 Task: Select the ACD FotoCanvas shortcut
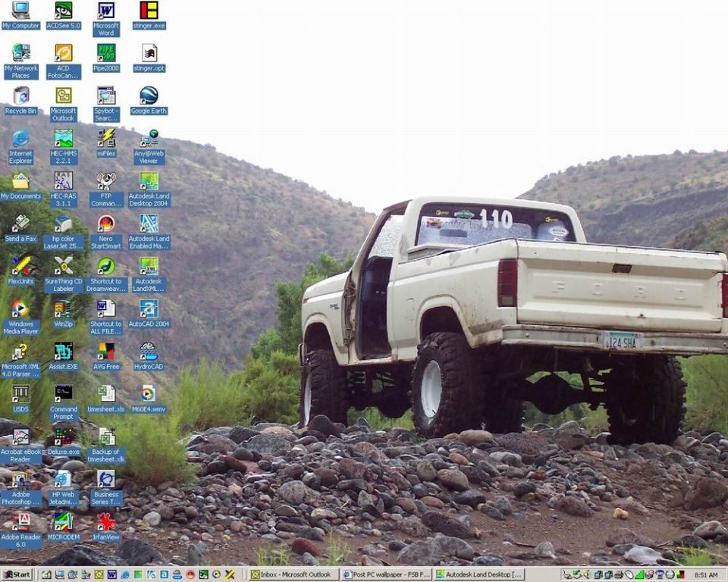click(63, 61)
